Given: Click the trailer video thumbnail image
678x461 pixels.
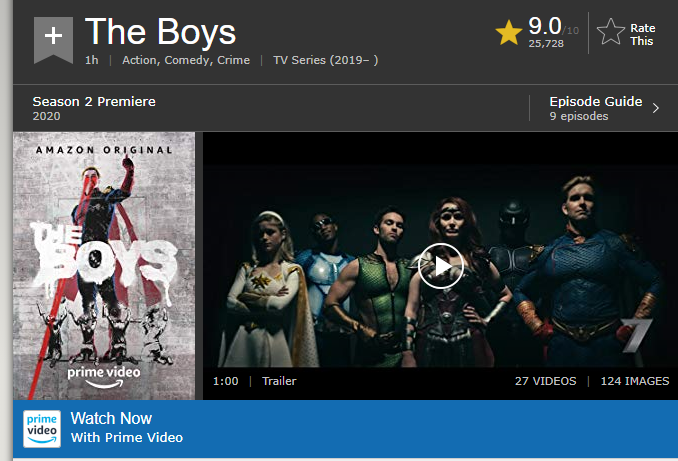Looking at the screenshot, I should [x=440, y=266].
